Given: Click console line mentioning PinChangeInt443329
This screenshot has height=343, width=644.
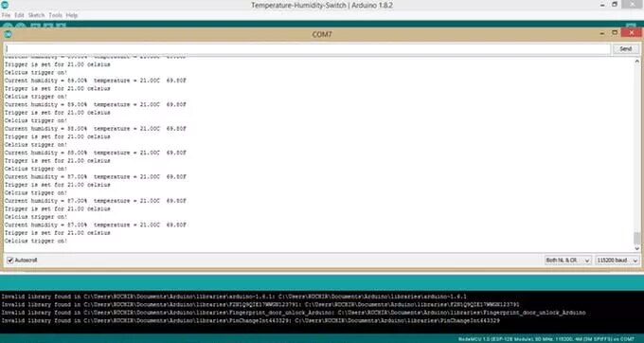Looking at the screenshot, I should point(251,320).
